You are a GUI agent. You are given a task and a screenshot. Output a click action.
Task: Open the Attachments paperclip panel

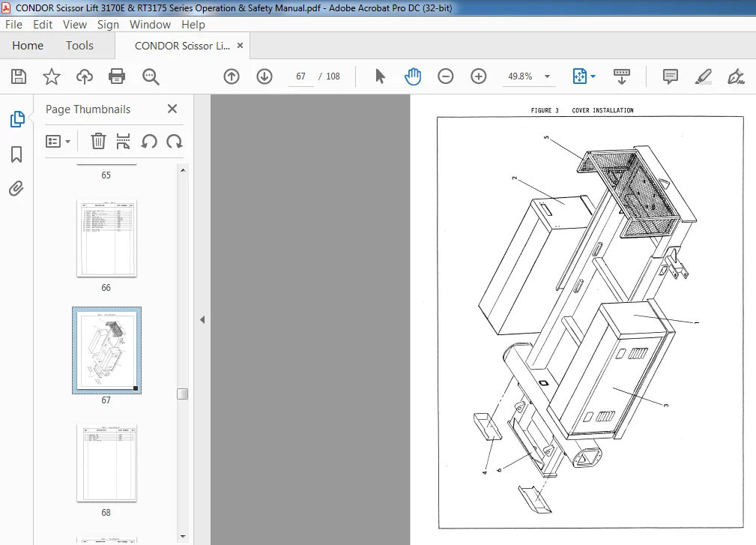16,189
